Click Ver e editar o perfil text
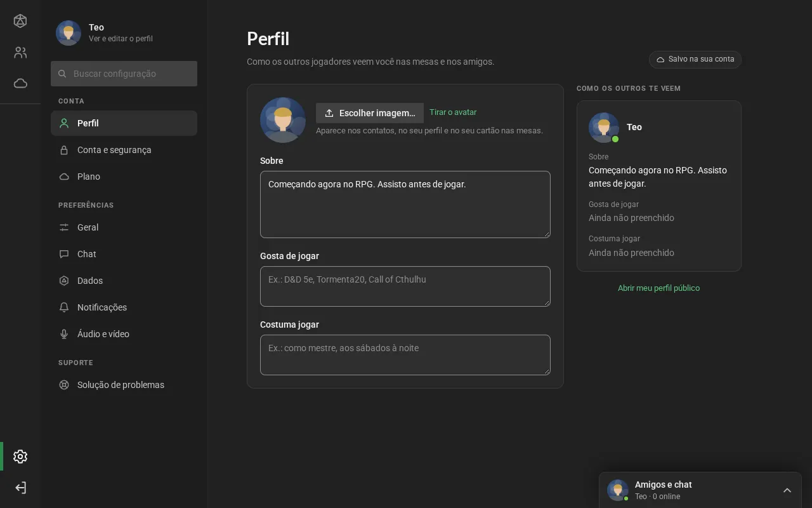 click(x=121, y=39)
